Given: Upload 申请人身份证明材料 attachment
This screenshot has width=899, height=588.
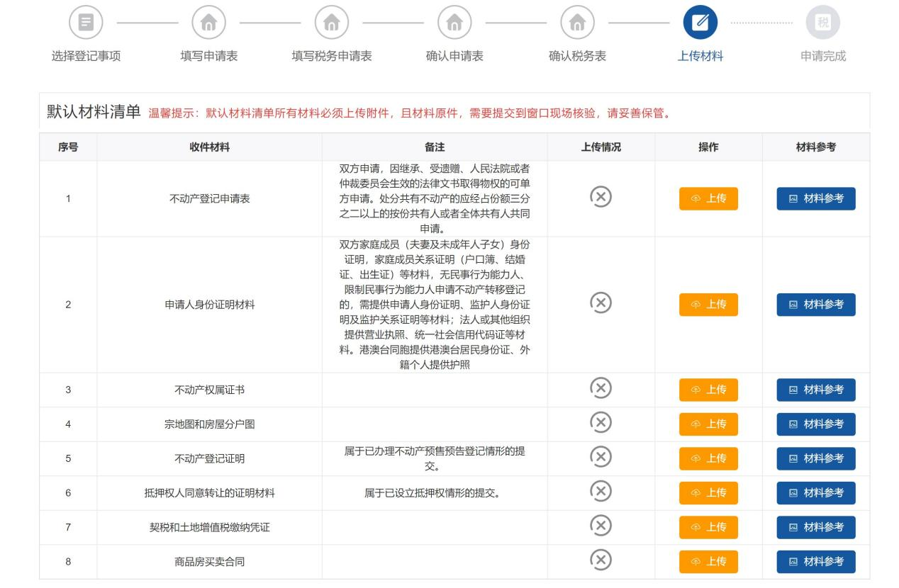Looking at the screenshot, I should tap(708, 305).
